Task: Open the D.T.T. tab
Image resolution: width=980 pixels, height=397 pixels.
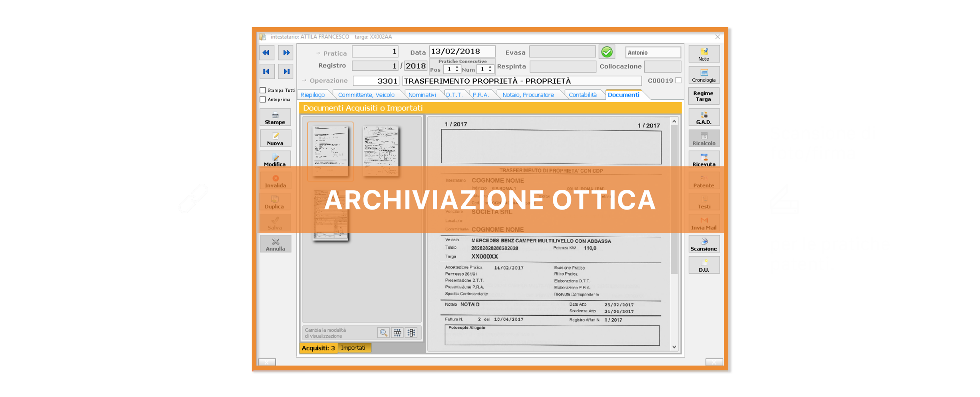Action: tap(454, 95)
